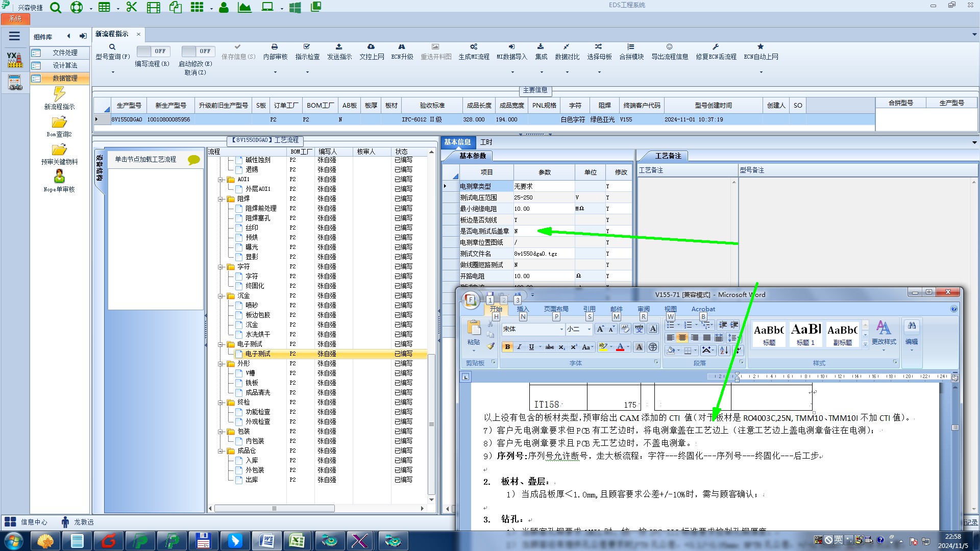Open the Bom查询2 folder icon
This screenshot has height=551, width=980.
59,122
